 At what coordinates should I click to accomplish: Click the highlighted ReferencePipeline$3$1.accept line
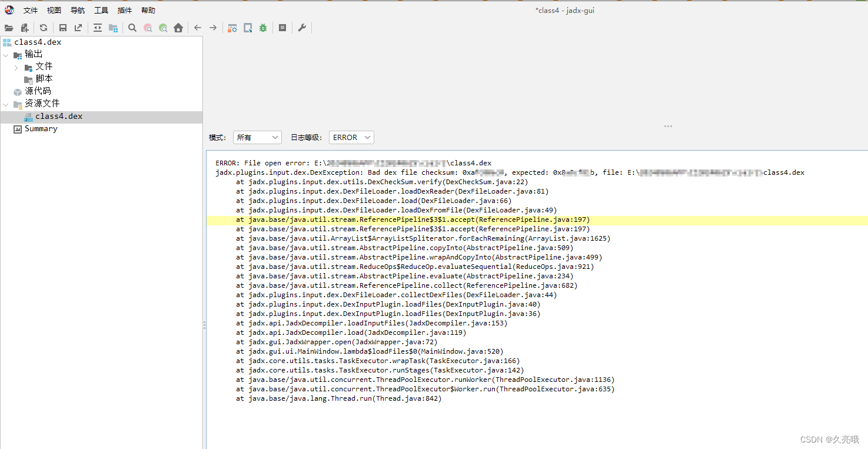click(x=413, y=219)
